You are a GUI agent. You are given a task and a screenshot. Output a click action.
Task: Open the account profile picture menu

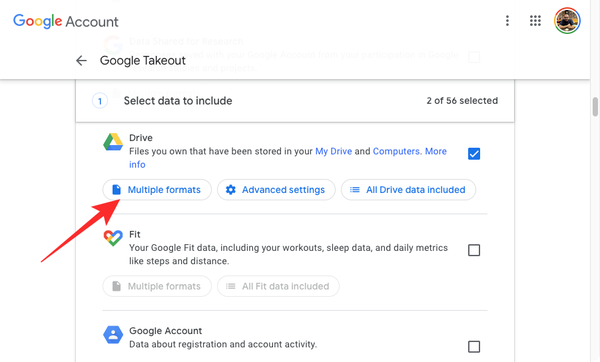pos(567,21)
